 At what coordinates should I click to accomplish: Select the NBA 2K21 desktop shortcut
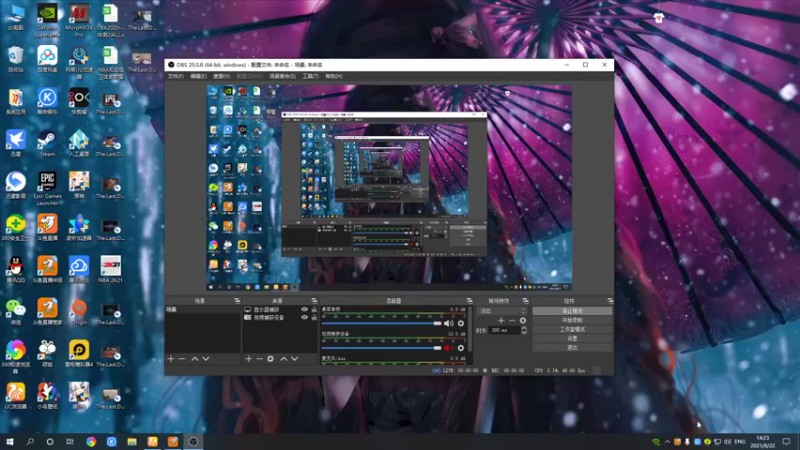click(x=110, y=269)
